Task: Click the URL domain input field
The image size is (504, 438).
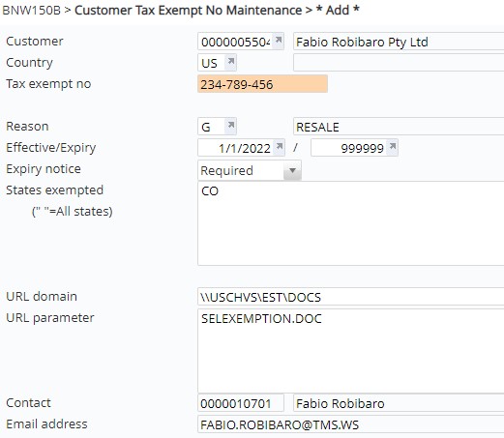Action: click(x=351, y=297)
